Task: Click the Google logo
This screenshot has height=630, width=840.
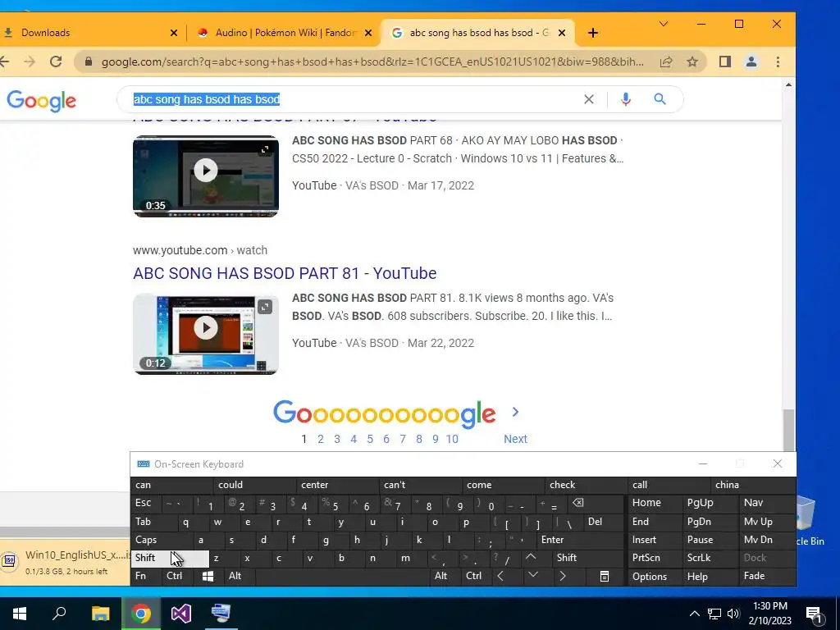Action: click(41, 101)
